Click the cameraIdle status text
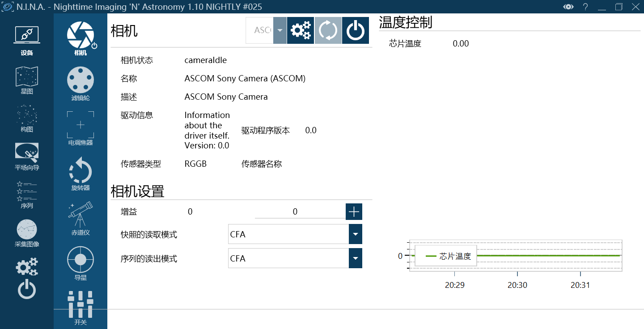The width and height of the screenshot is (644, 329). (x=206, y=60)
